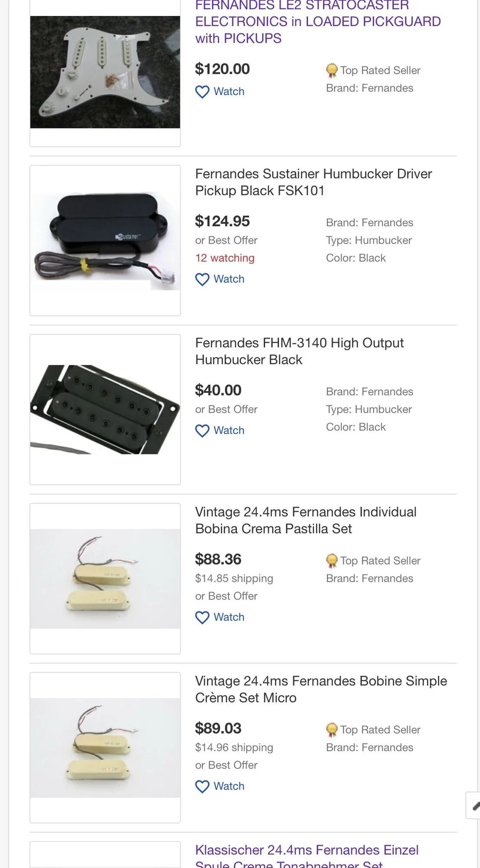Viewport: 480px width, 868px height.
Task: Click heart icon for FHM-3140 Humbucker listing
Action: [x=202, y=431]
